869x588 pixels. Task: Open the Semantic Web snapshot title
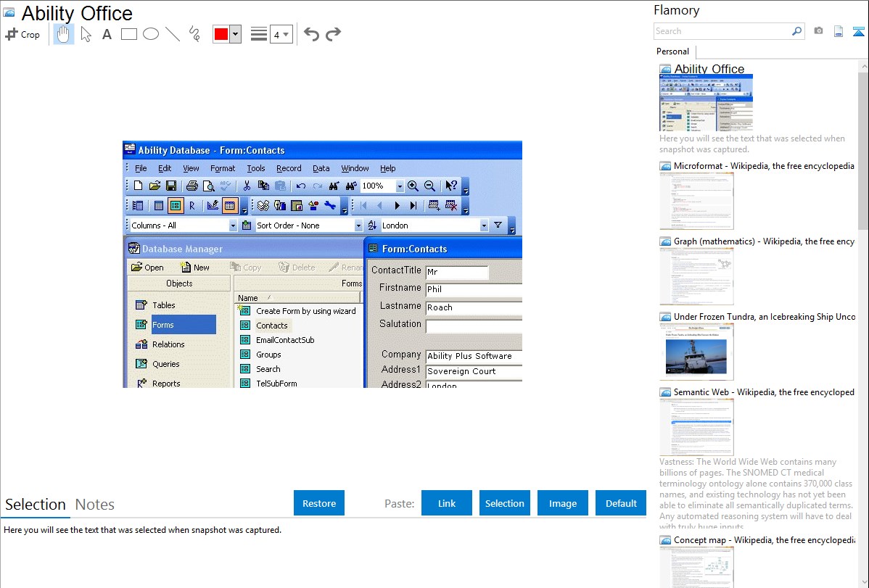(x=764, y=392)
